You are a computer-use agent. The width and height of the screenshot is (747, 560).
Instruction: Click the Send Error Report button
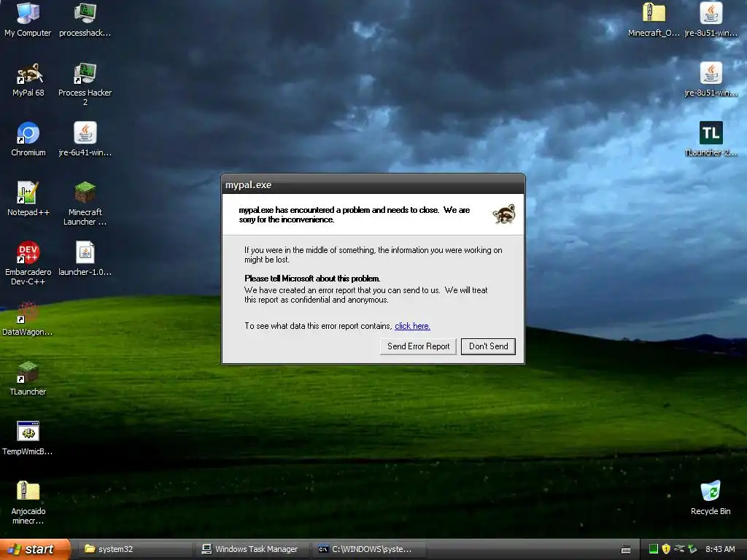pyautogui.click(x=418, y=346)
